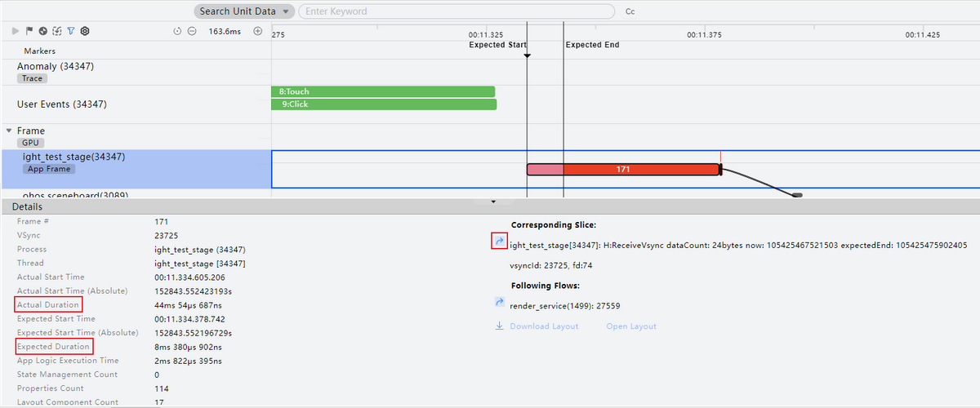980x408 pixels.
Task: Open the gear settings icon in toolbar
Action: click(85, 31)
